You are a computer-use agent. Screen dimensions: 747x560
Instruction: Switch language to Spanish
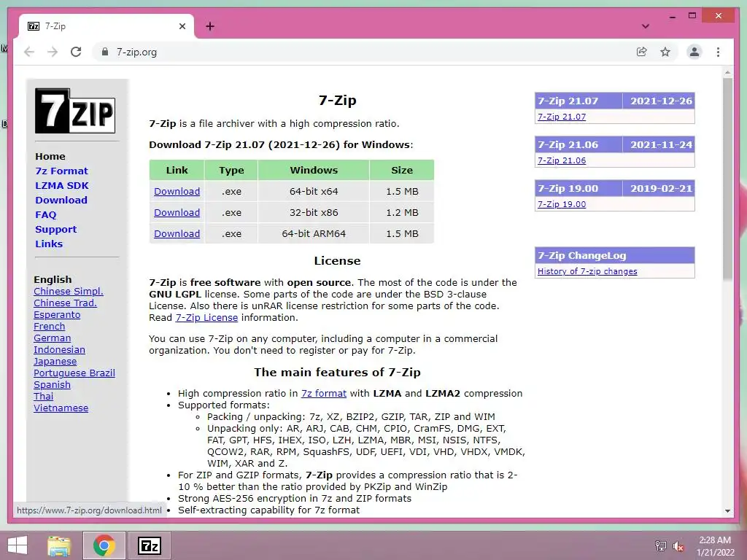pyautogui.click(x=52, y=385)
